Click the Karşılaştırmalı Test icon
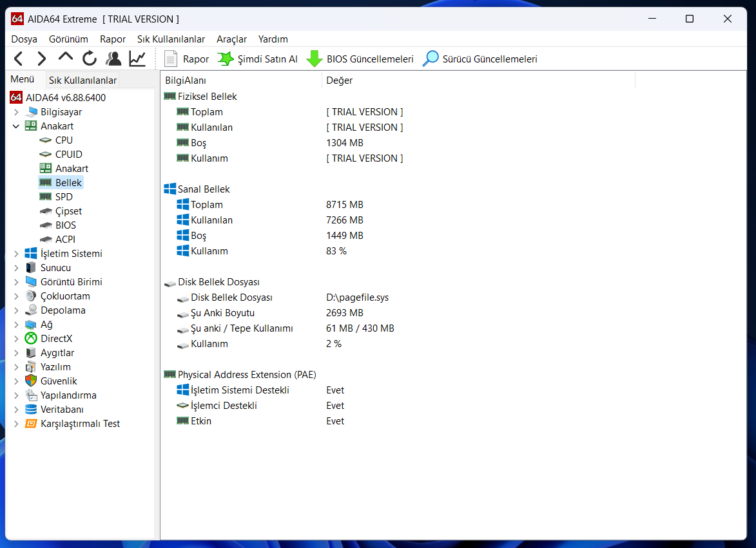 point(31,424)
